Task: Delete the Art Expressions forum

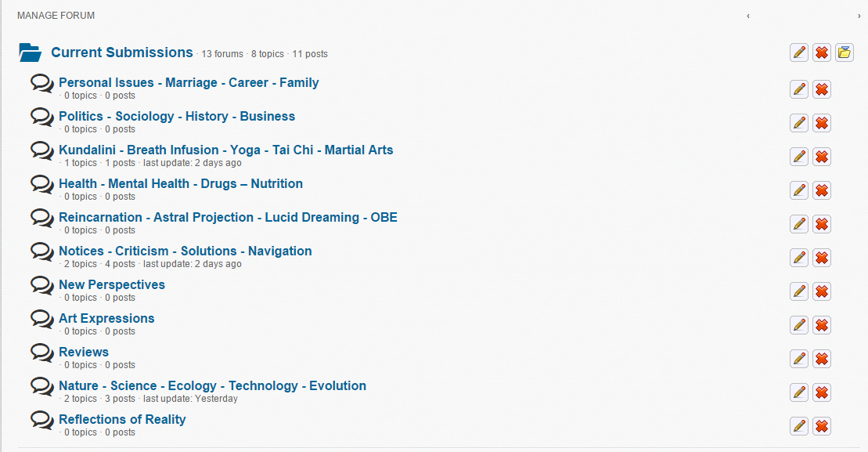Action: (x=822, y=325)
